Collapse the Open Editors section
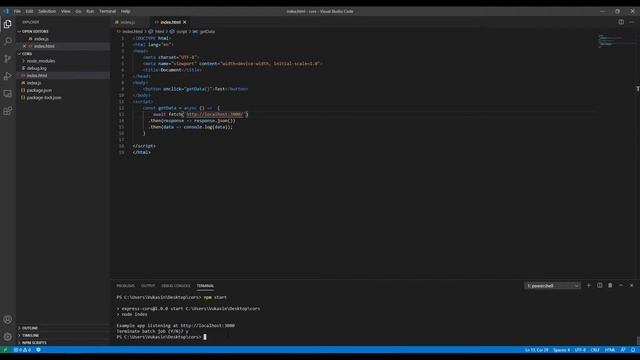 [x=35, y=31]
